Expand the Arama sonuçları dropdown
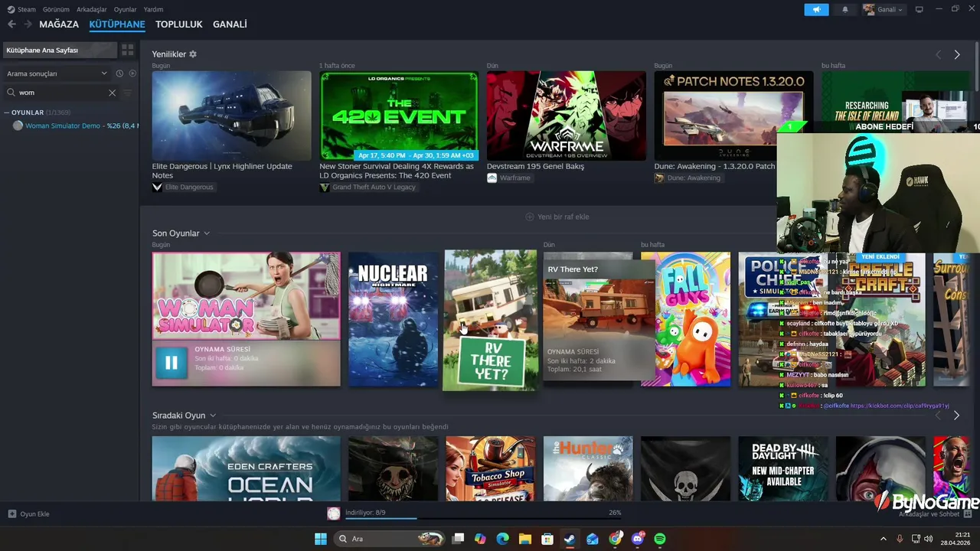The image size is (980, 551). tap(57, 73)
